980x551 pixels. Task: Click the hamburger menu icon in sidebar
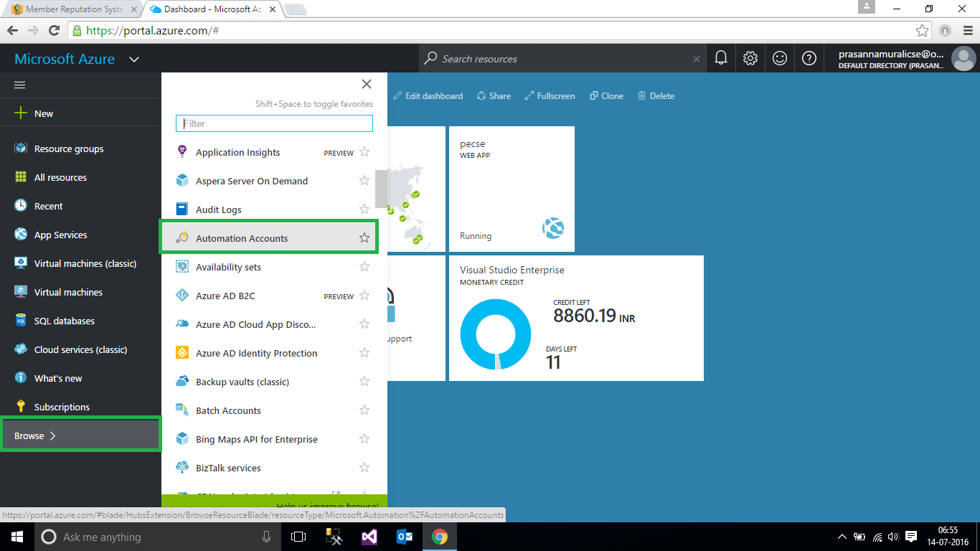coord(20,85)
